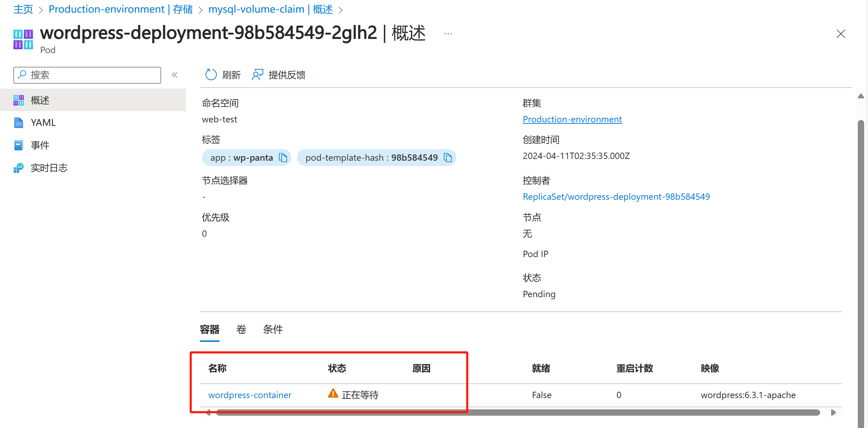The image size is (868, 428).
Task: Select Overview (概述) in the sidebar
Action: (x=40, y=100)
